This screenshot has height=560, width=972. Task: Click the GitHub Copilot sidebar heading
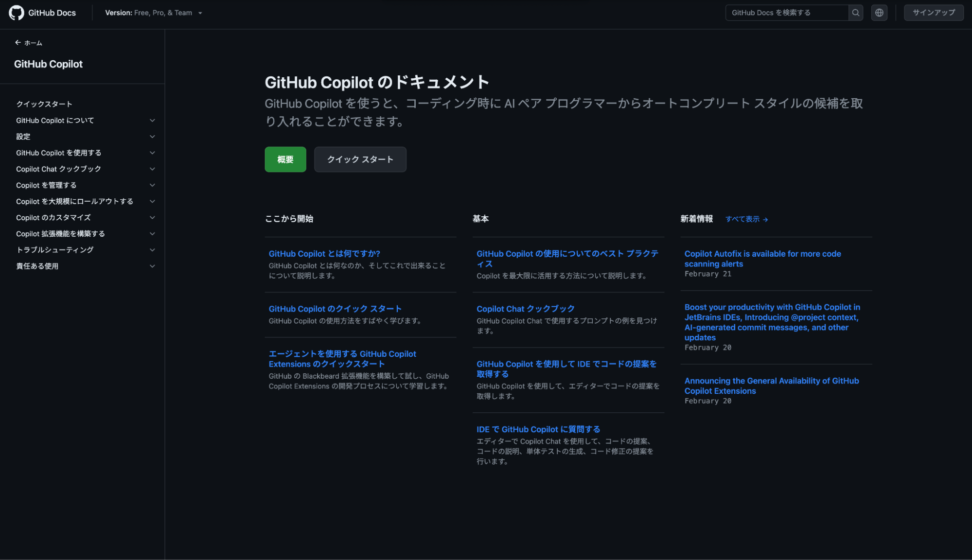point(48,64)
